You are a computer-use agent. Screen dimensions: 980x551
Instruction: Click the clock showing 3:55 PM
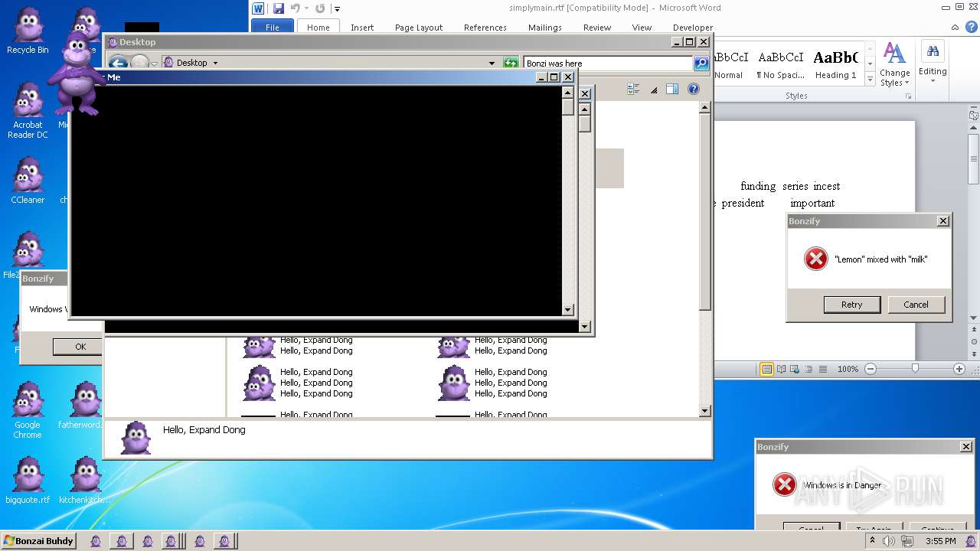tap(940, 541)
